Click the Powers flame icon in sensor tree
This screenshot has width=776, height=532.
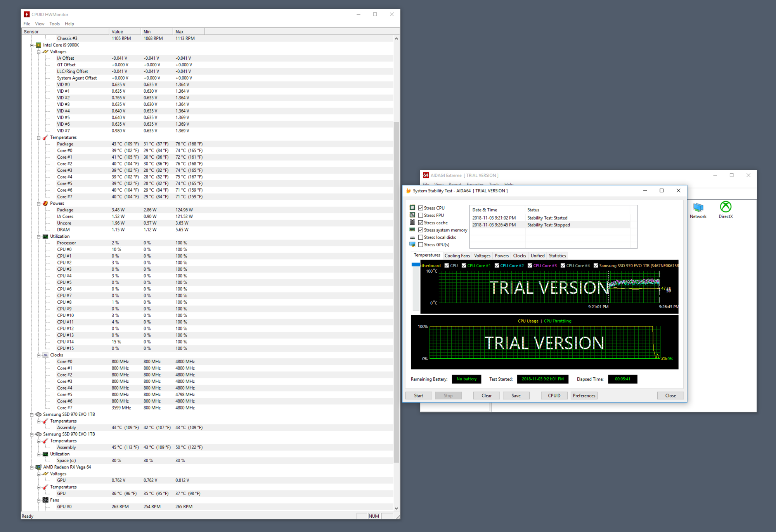[45, 203]
